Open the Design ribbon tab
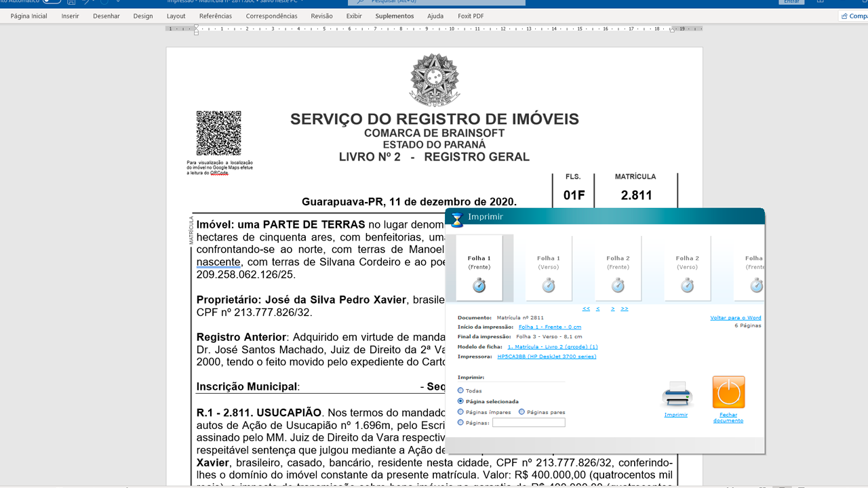Image resolution: width=868 pixels, height=488 pixels. [x=143, y=16]
